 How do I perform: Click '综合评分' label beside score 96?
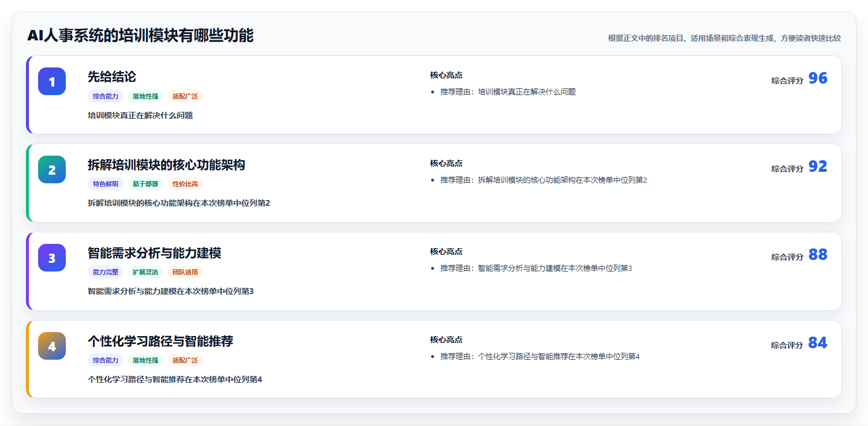[787, 81]
